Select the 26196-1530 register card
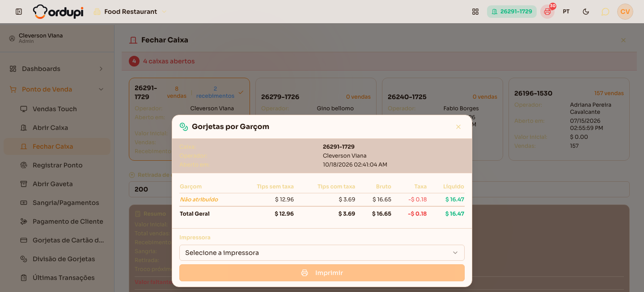644x292 pixels. pyautogui.click(x=569, y=119)
